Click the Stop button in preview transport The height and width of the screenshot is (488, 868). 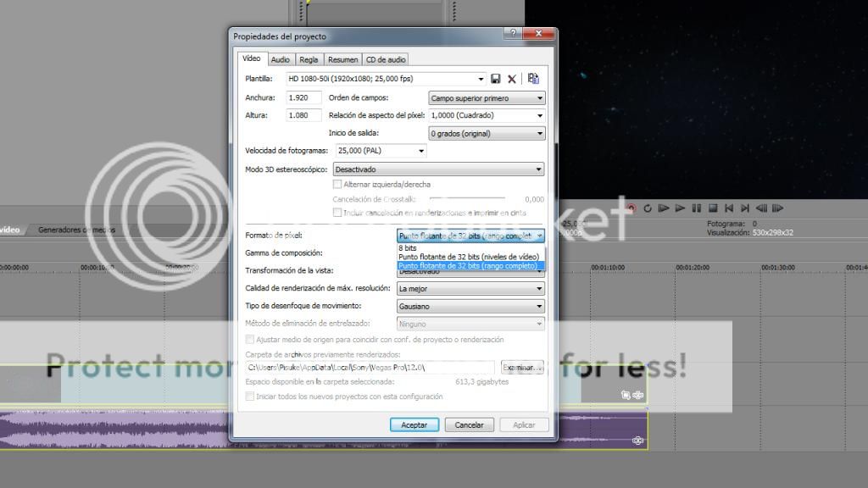(x=713, y=208)
